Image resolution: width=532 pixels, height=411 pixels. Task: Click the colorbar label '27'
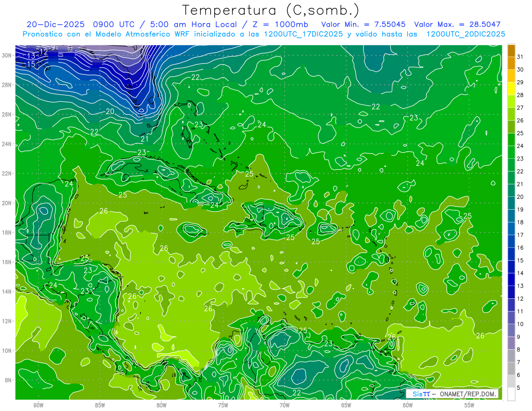click(520, 108)
